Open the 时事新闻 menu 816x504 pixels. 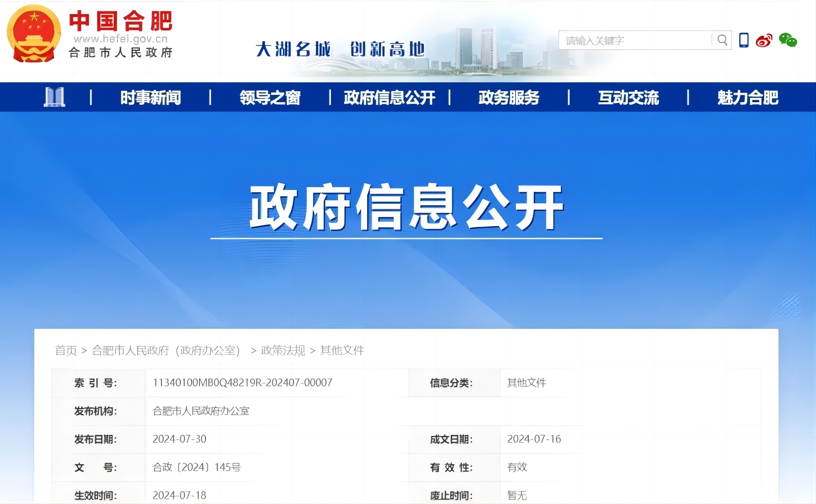[x=150, y=97]
